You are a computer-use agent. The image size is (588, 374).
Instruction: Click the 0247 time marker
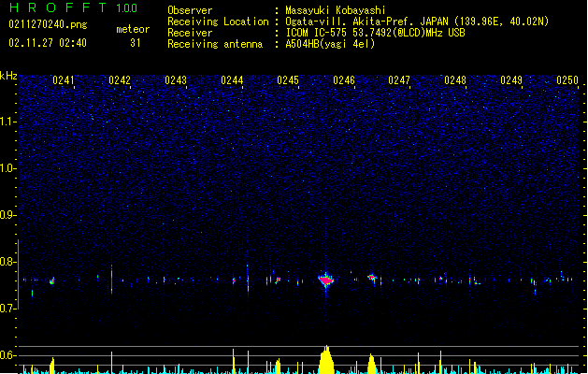[x=399, y=80]
